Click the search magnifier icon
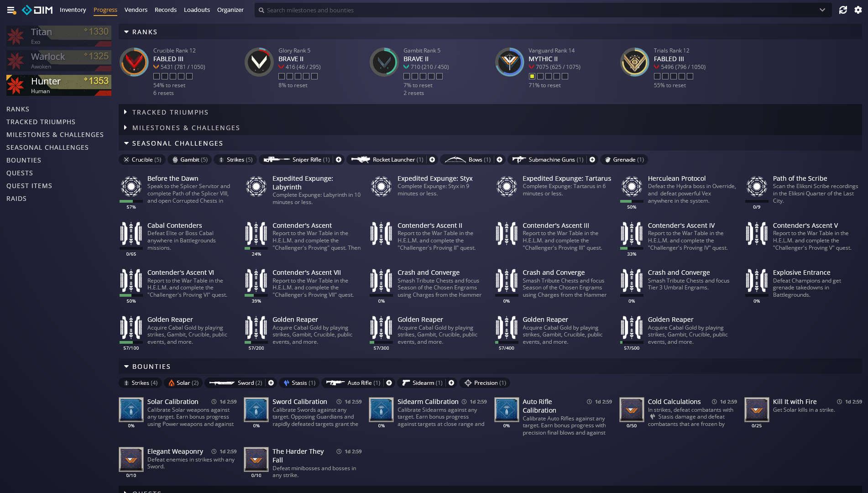This screenshot has height=493, width=868. [x=261, y=10]
